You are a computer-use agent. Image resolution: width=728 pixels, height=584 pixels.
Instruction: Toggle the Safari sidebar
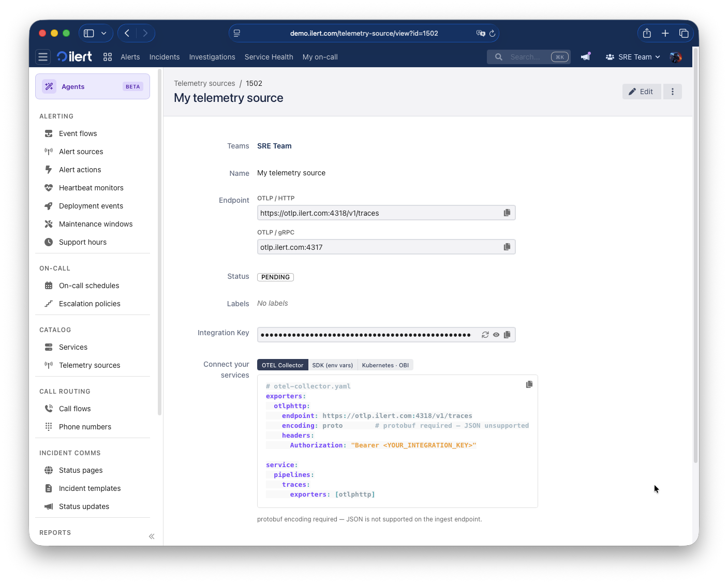pos(89,33)
